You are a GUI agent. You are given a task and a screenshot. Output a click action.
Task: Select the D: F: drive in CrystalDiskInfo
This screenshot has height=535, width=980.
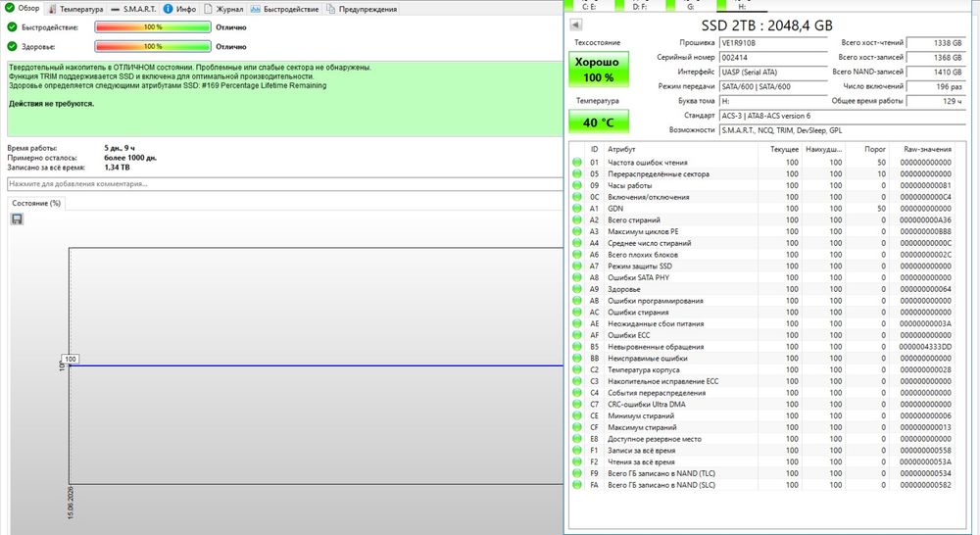coord(640,6)
